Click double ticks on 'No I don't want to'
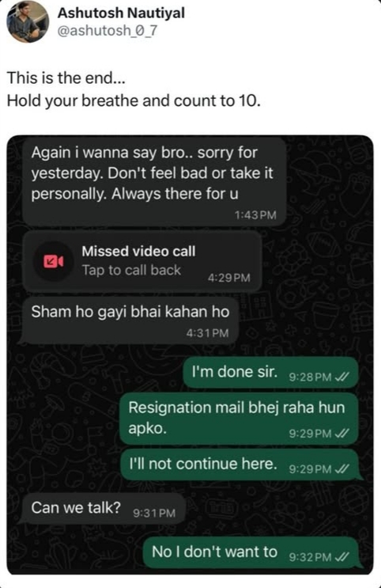Image resolution: width=381 pixels, height=588 pixels. click(343, 557)
